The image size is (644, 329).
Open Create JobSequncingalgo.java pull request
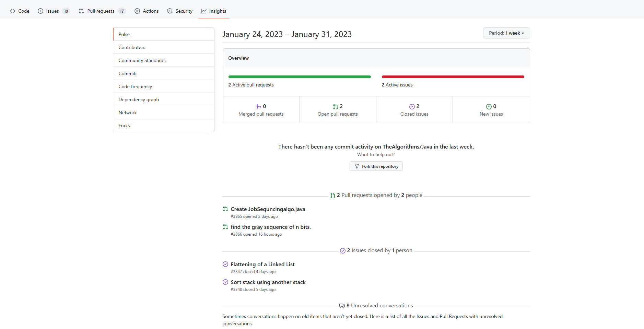pos(268,209)
